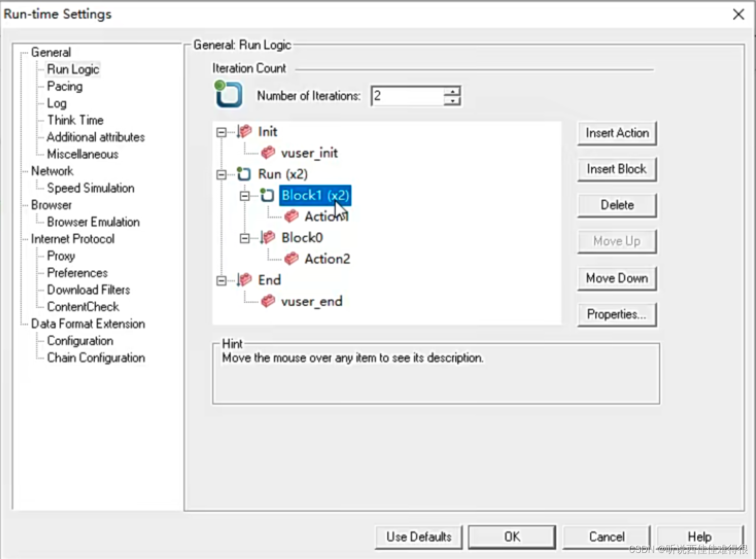Click the Move Up button
The image size is (756, 559).
(x=617, y=241)
